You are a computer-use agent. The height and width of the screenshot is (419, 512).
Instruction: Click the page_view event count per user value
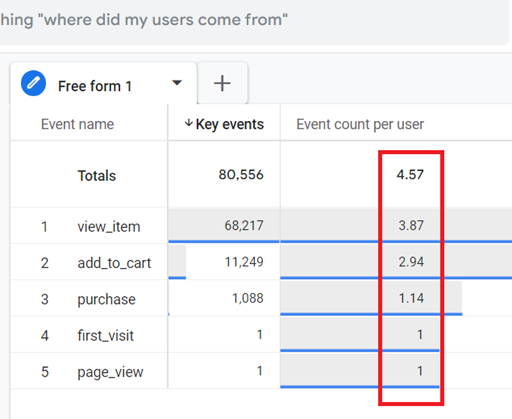[420, 371]
